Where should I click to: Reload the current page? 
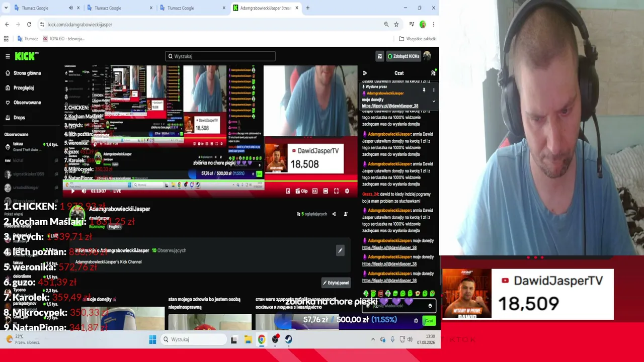[x=29, y=24]
